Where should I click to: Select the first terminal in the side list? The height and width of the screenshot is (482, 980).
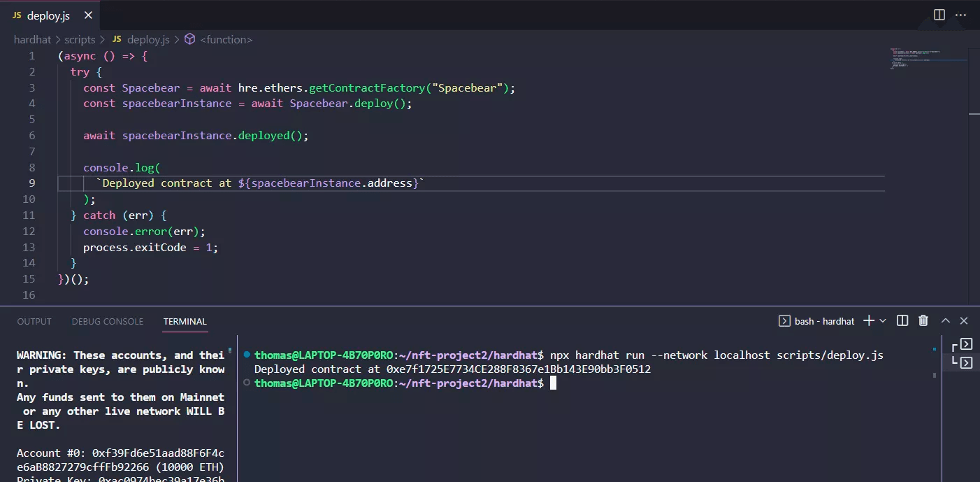(963, 344)
